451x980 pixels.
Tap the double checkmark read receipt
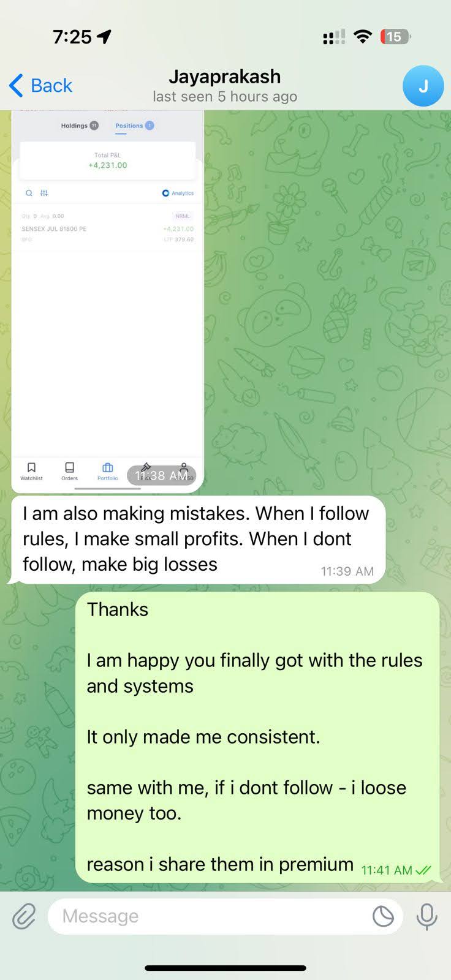[423, 870]
